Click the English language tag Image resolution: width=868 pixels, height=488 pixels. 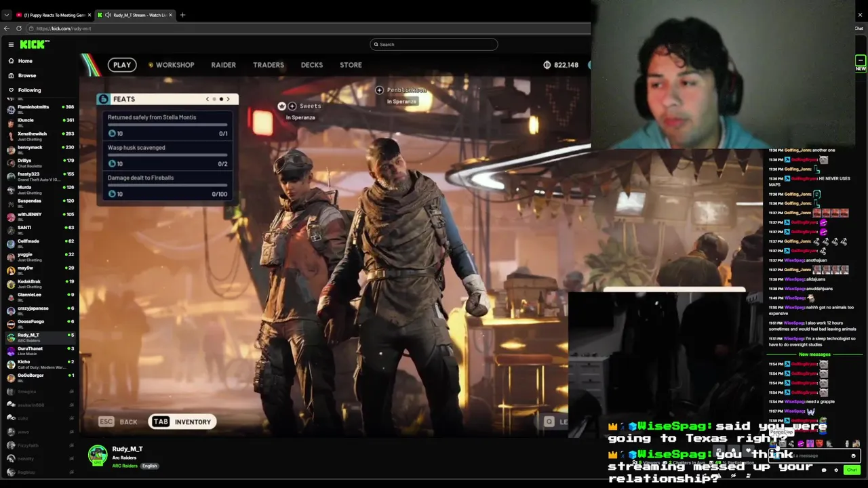pos(150,466)
